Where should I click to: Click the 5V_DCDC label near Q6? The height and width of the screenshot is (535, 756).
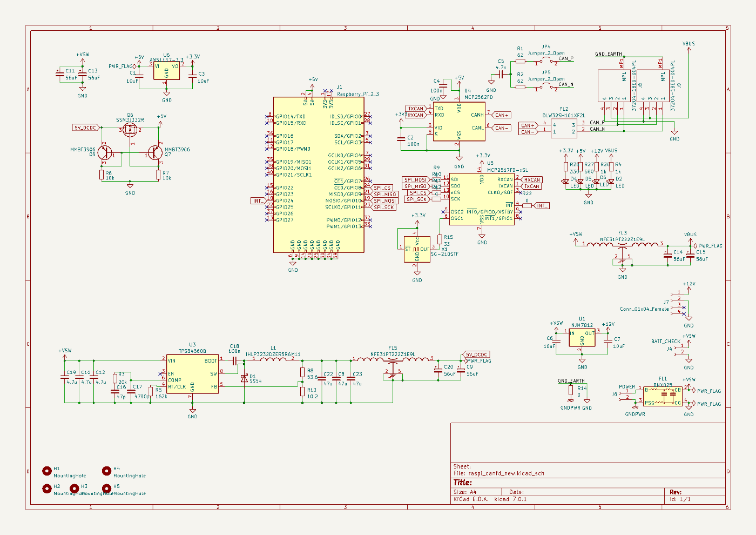tap(85, 128)
